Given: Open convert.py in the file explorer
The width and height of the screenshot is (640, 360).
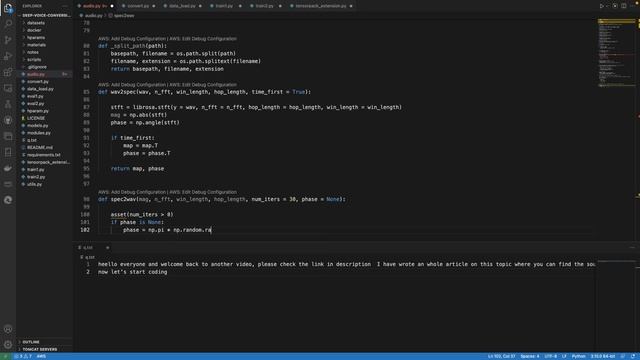Looking at the screenshot, I should coord(45,82).
